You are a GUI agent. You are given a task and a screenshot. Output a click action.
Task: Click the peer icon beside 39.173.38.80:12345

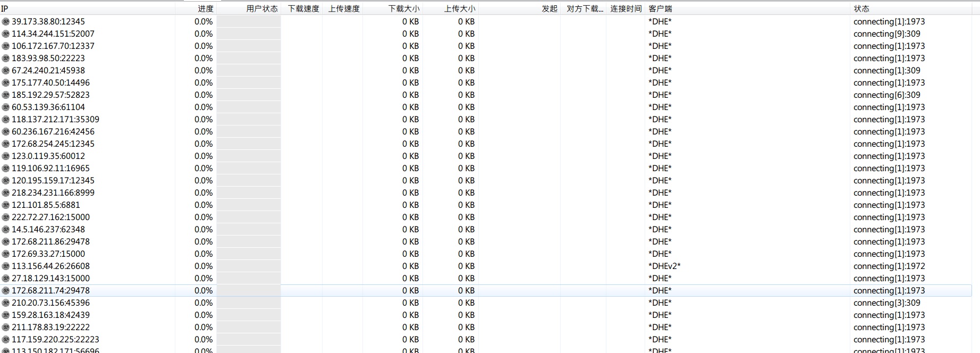coord(6,22)
